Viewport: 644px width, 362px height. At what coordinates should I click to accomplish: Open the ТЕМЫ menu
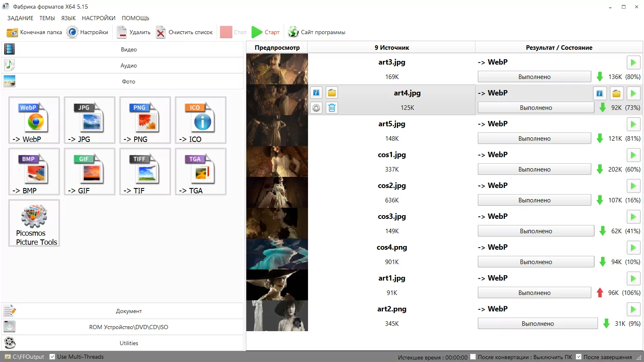point(47,18)
